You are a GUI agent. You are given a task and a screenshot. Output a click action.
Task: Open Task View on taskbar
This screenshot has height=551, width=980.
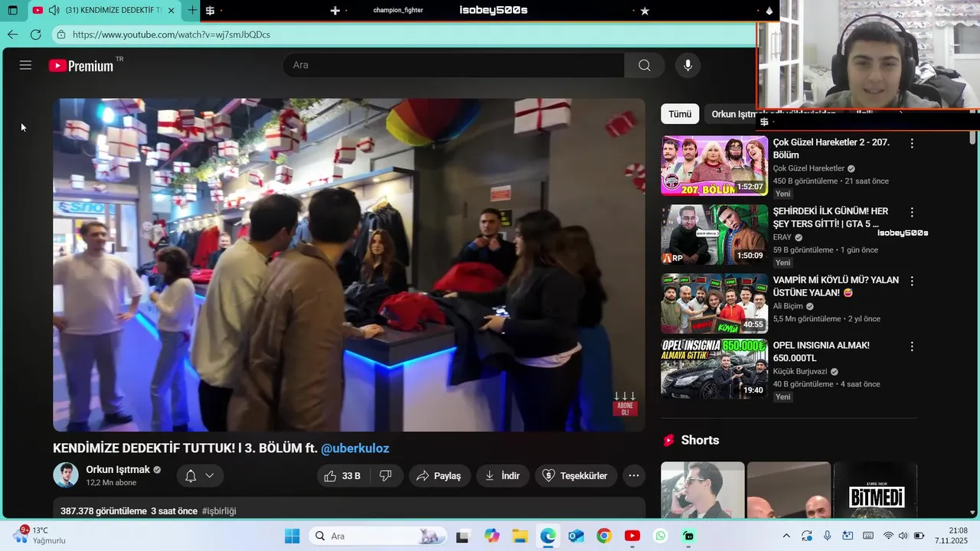tap(462, 536)
